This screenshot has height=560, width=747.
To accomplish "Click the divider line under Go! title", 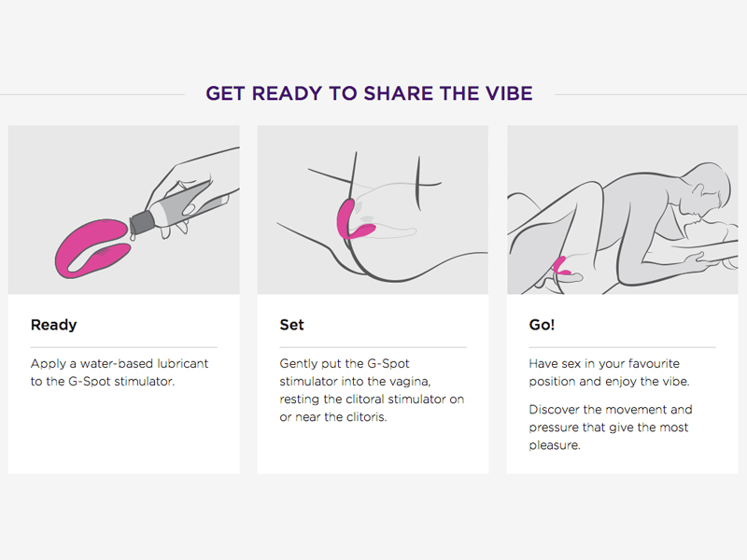I will (x=622, y=347).
